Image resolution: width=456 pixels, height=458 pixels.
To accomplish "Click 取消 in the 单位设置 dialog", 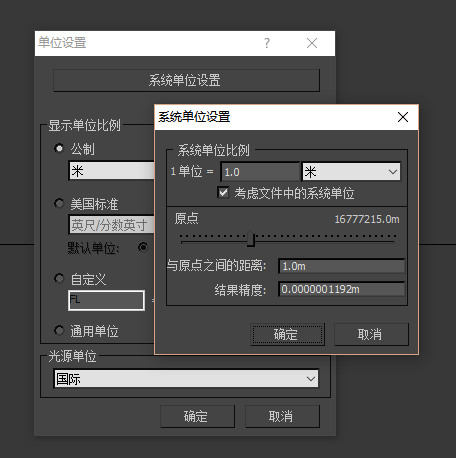I will [x=282, y=416].
